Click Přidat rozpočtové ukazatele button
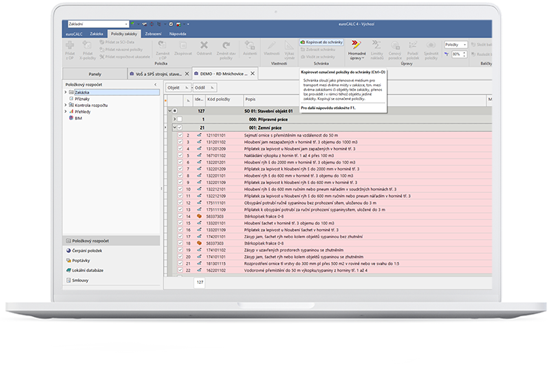The height and width of the screenshot is (382, 550). [125, 56]
